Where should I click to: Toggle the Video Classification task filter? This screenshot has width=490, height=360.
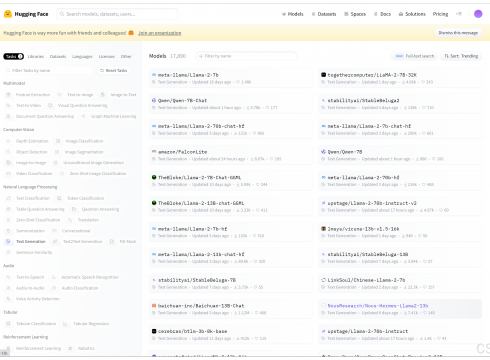29,174
